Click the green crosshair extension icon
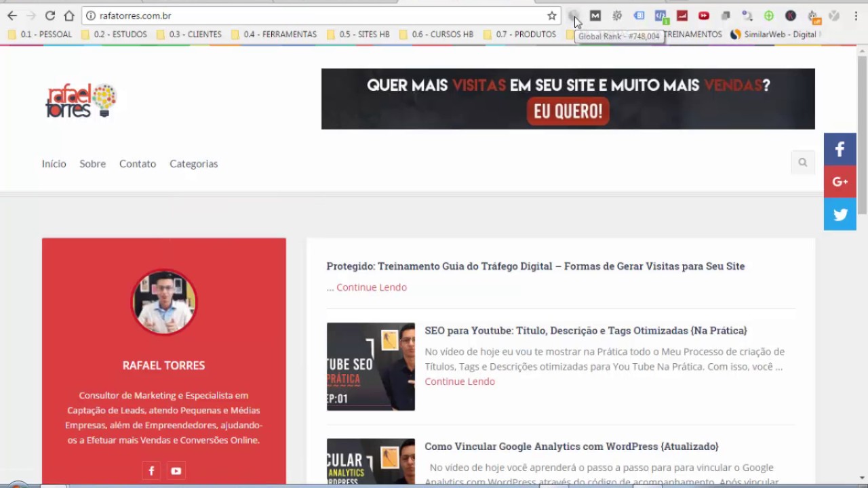This screenshot has width=868, height=488. [x=769, y=16]
